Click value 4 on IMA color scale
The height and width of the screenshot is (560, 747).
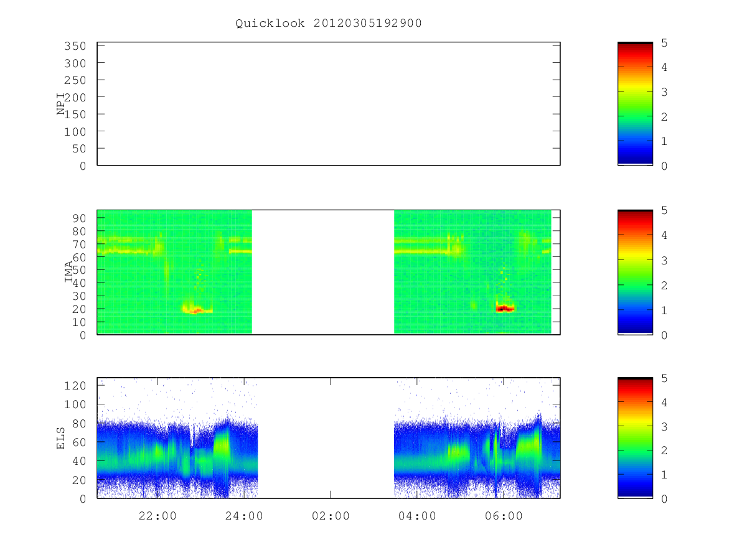[x=664, y=235]
